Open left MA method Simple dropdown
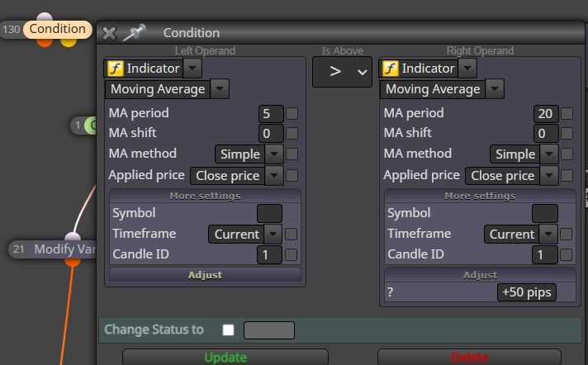 coord(249,154)
